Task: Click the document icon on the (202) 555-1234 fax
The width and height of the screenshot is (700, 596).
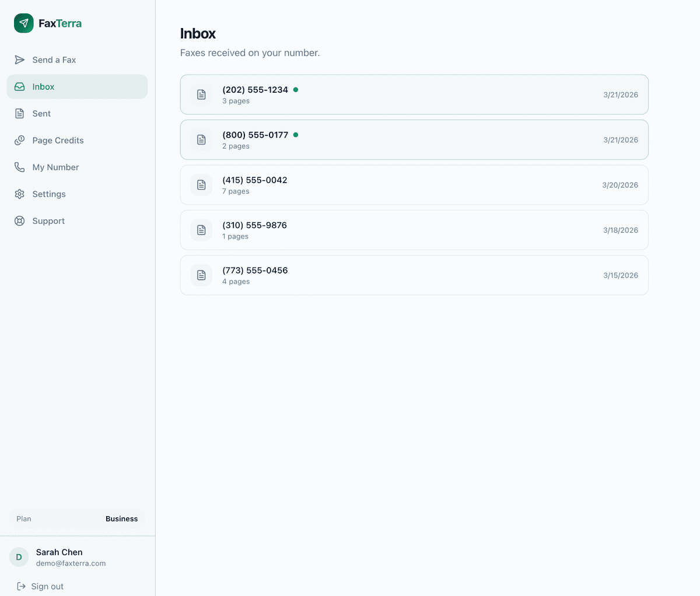Action: point(201,94)
